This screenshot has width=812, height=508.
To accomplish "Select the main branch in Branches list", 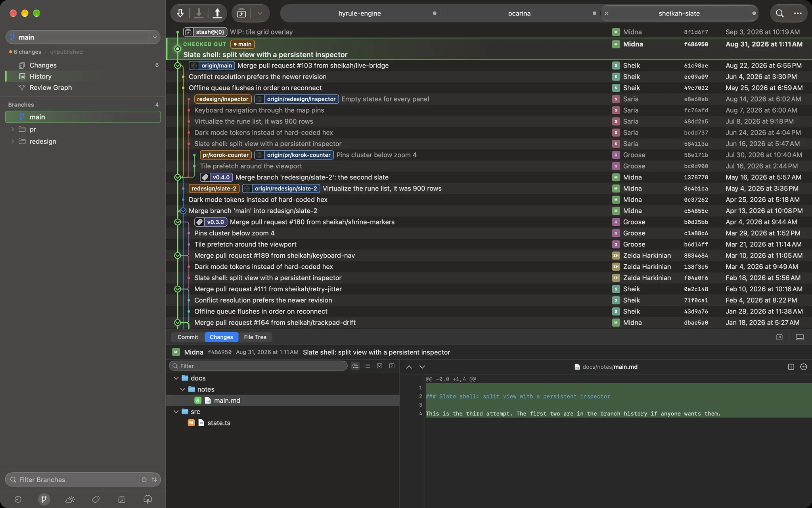I will tap(83, 117).
